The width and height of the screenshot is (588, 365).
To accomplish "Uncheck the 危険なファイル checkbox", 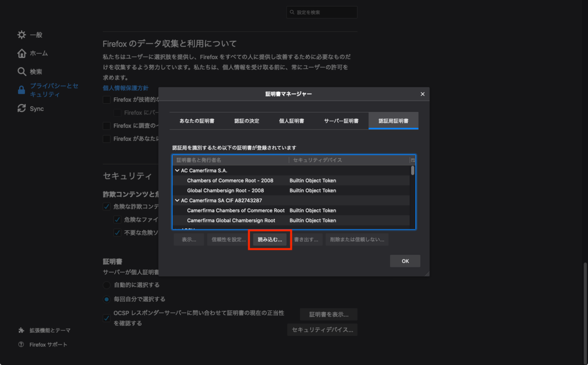I will point(118,219).
